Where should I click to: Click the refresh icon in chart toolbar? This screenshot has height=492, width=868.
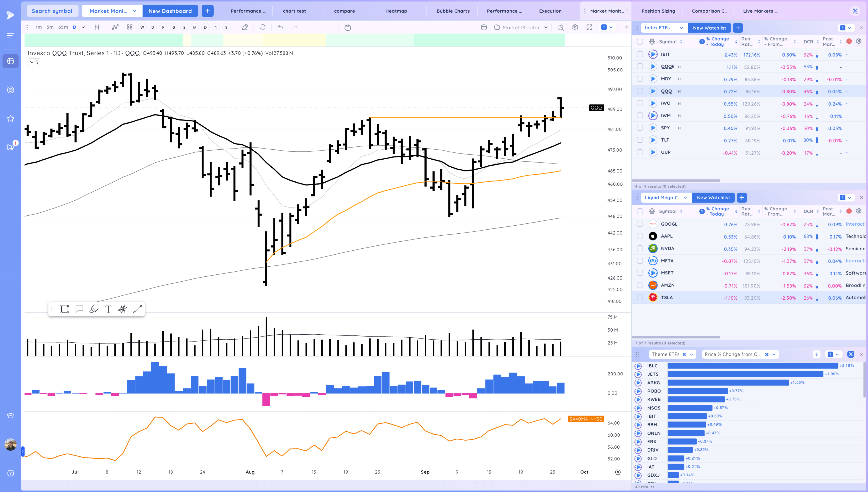click(x=263, y=27)
